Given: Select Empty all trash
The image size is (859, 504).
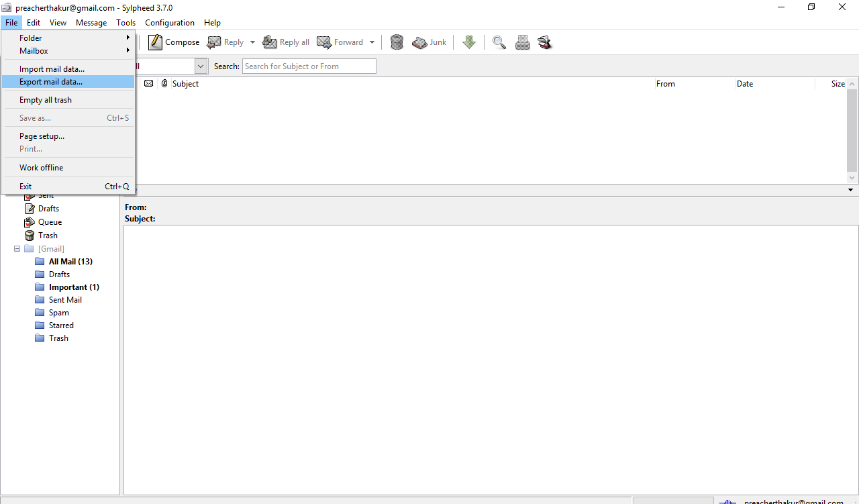Looking at the screenshot, I should coord(68,100).
